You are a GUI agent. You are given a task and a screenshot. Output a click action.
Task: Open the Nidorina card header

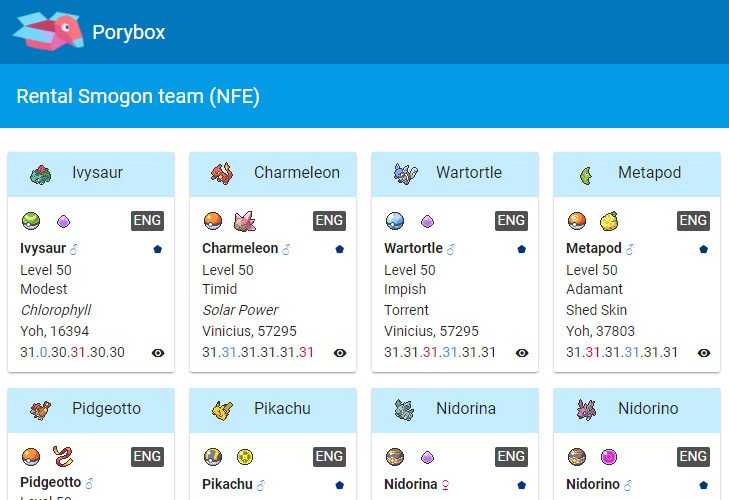point(455,408)
